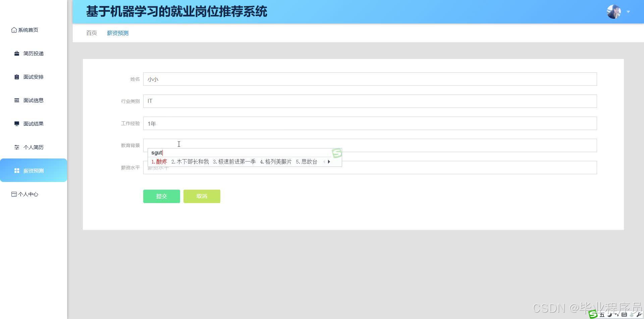Viewport: 644px width, 319px height.
Task: Choose IME candidate 2 木下部长和我
Action: [190, 162]
